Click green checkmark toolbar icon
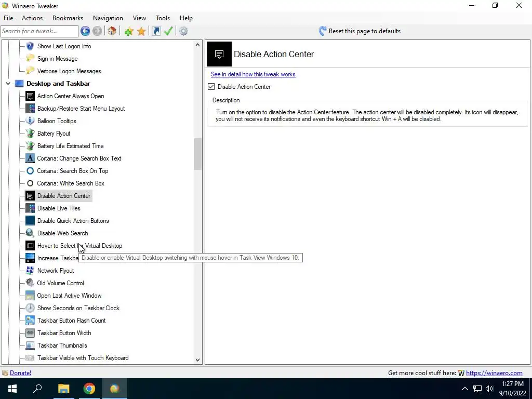Screen dimensions: 532x399 click(x=168, y=31)
